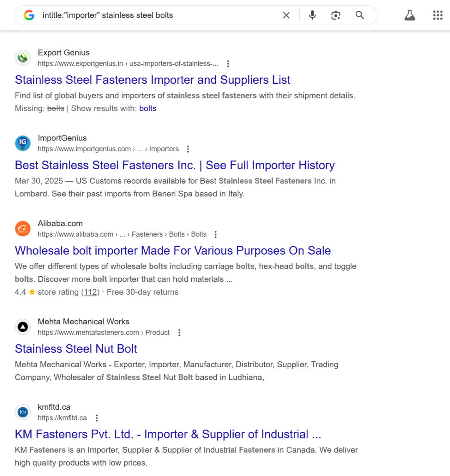450x476 pixels.
Task: Open more options for Alibaba result
Action: point(215,234)
